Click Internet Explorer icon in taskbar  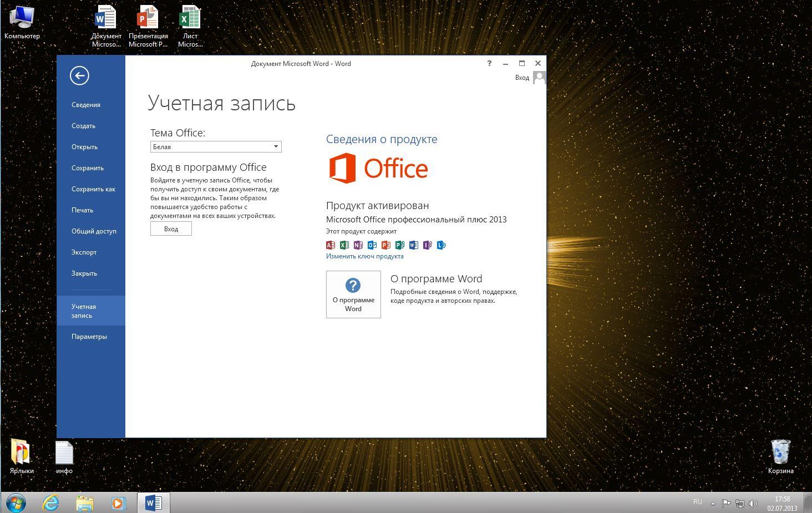pos(51,502)
